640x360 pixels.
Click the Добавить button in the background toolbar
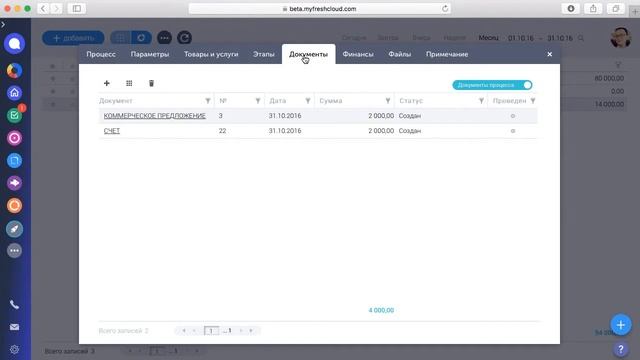click(73, 38)
